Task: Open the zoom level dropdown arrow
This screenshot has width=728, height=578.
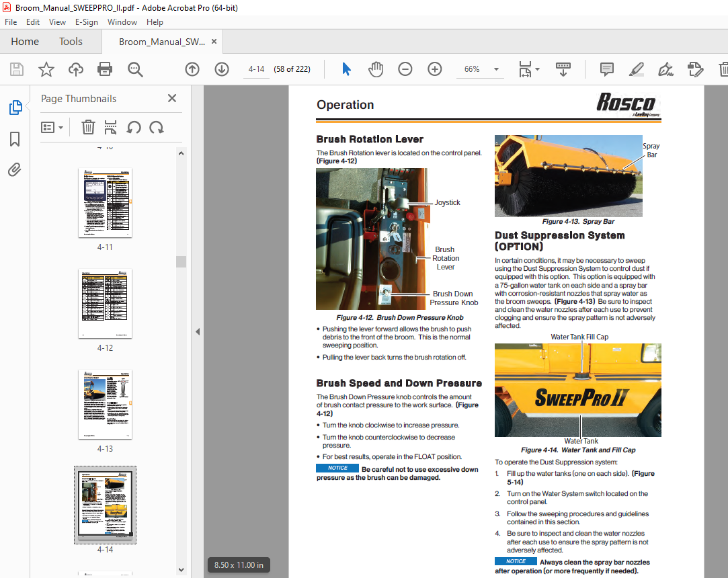Action: pyautogui.click(x=496, y=69)
